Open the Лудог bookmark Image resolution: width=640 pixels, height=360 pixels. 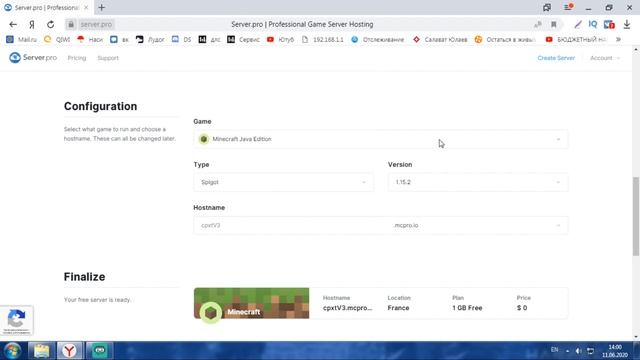(x=150, y=40)
